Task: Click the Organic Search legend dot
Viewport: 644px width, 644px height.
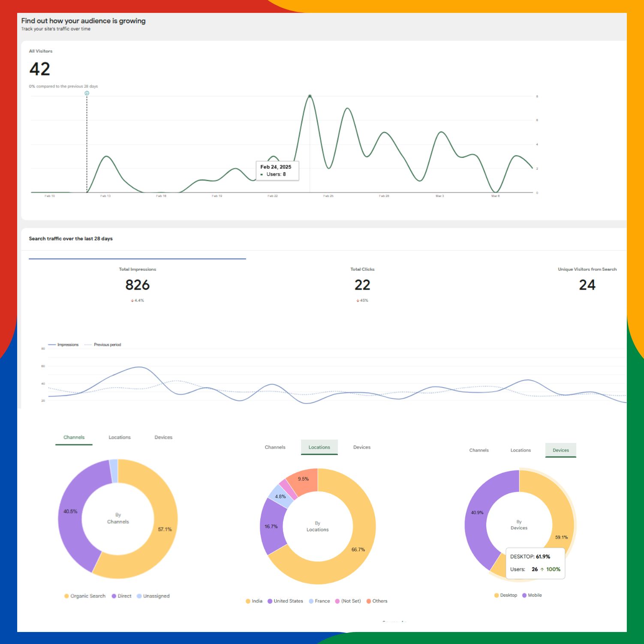Action: [x=66, y=596]
